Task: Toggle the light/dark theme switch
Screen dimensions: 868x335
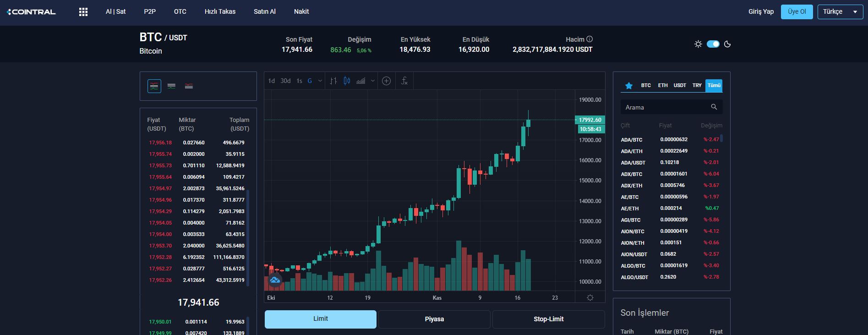Action: [x=713, y=44]
